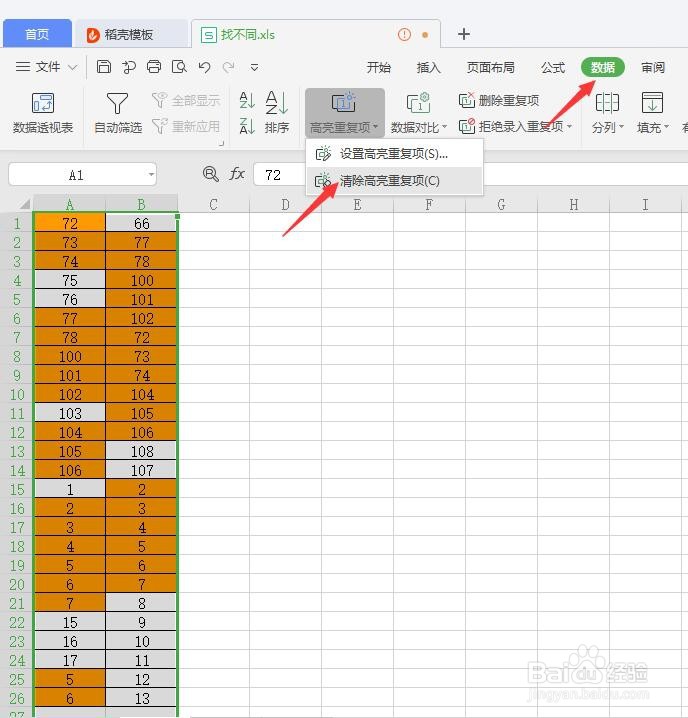Click cell A11 containing 103
This screenshot has width=688, height=718.
(70, 413)
